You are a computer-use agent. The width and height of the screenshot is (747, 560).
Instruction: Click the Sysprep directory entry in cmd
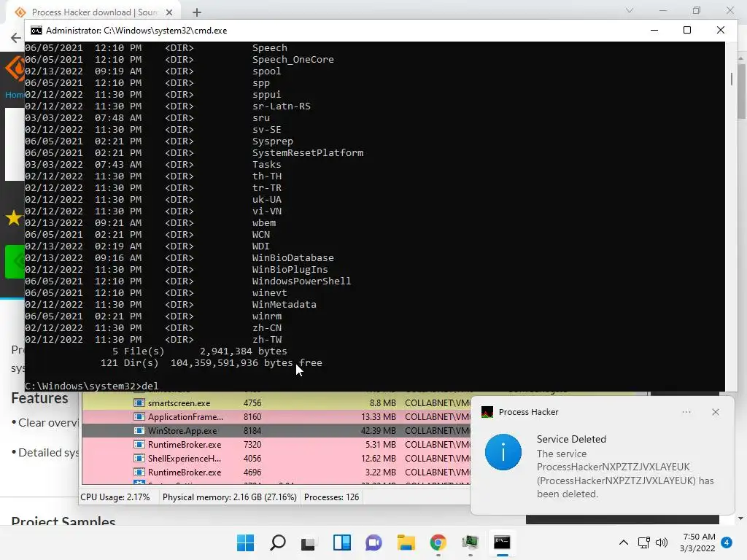click(x=158, y=141)
